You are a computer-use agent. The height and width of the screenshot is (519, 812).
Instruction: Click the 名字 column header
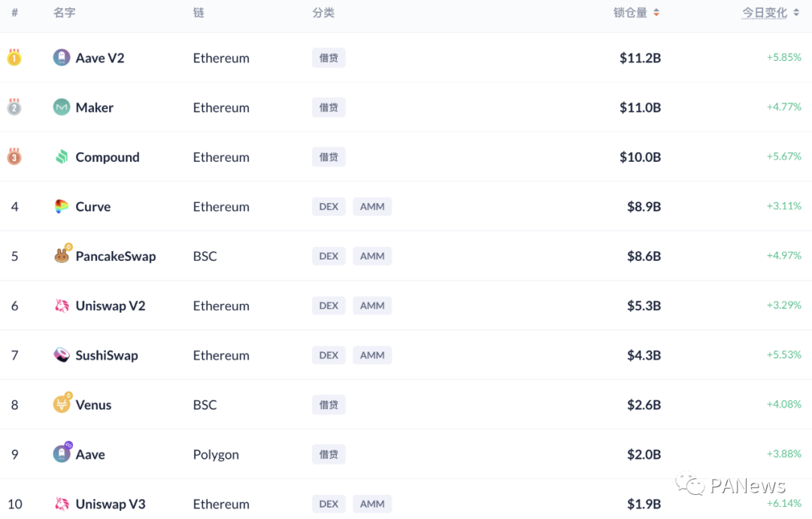point(65,13)
